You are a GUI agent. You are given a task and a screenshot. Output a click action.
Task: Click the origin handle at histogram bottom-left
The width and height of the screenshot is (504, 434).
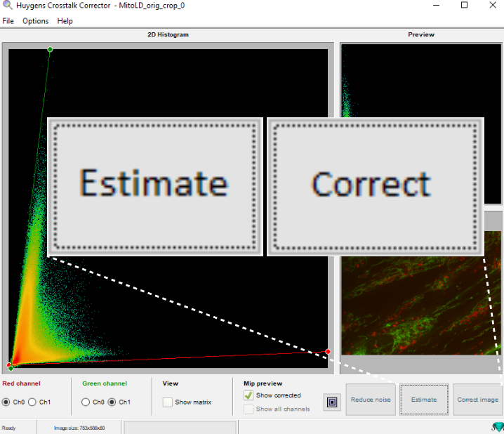(10, 367)
